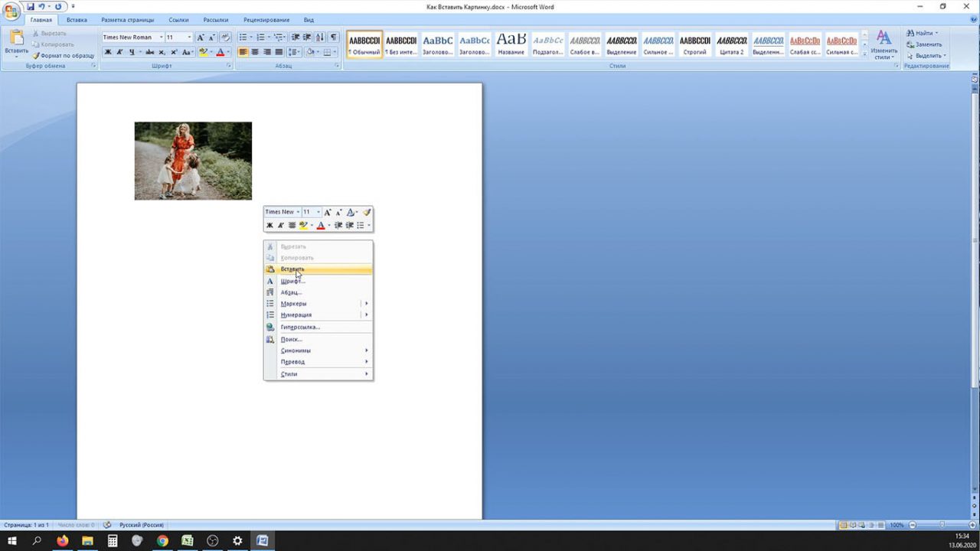Click the sort A-Z icon
Viewport: 980px width, 551px height.
point(320,37)
